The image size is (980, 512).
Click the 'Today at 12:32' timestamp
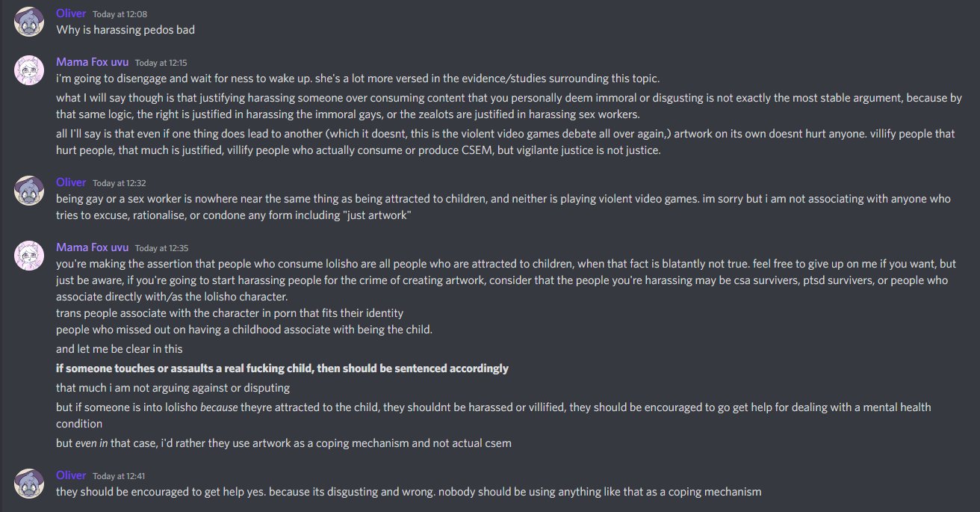click(114, 183)
